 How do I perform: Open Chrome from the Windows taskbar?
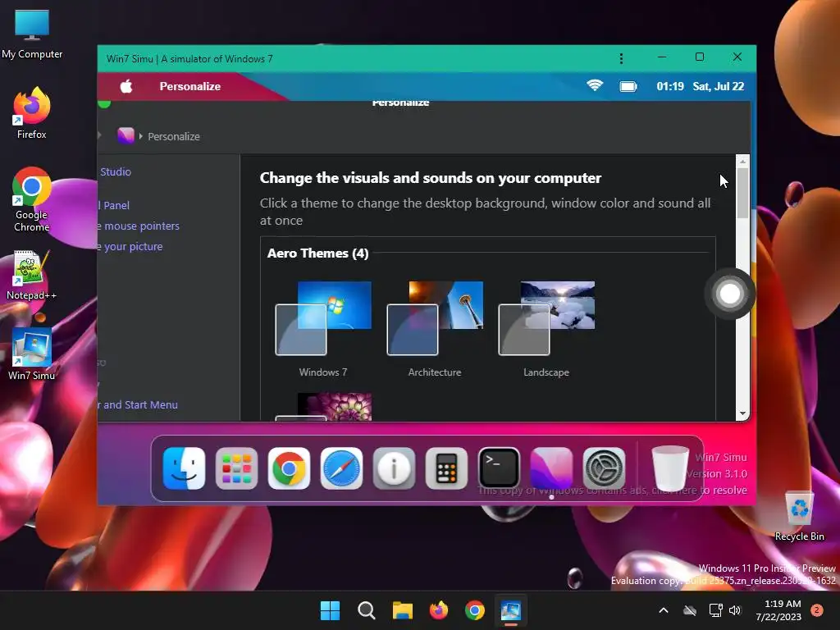click(475, 610)
